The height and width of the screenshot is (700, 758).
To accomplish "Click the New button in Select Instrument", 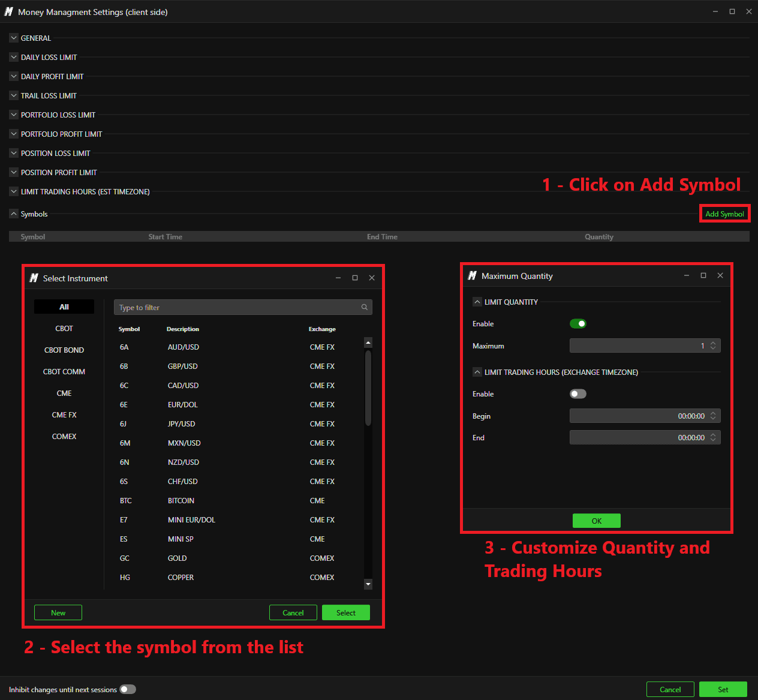I will [x=58, y=612].
